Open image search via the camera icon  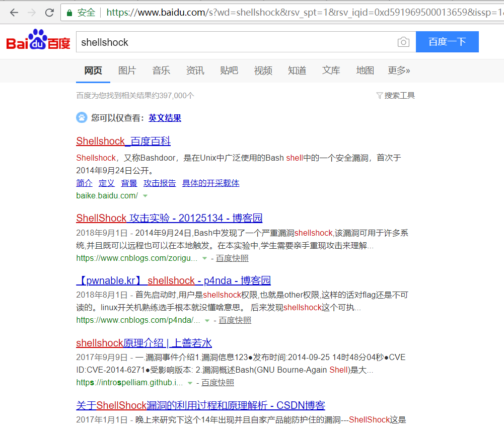[403, 42]
